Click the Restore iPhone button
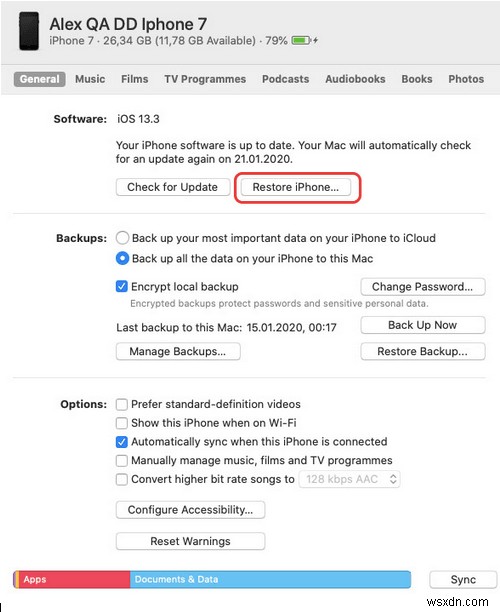This screenshot has width=500, height=612. click(296, 187)
